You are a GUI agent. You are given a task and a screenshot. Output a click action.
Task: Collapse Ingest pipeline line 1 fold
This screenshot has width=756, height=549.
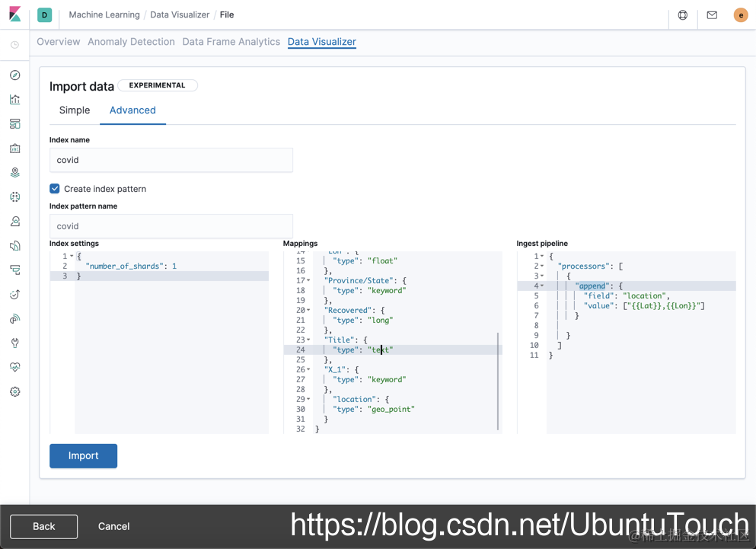[x=542, y=256]
